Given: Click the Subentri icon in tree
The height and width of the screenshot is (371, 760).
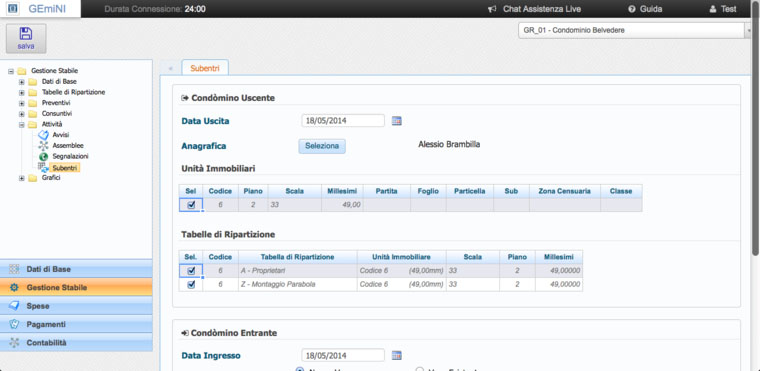Looking at the screenshot, I should [x=43, y=167].
